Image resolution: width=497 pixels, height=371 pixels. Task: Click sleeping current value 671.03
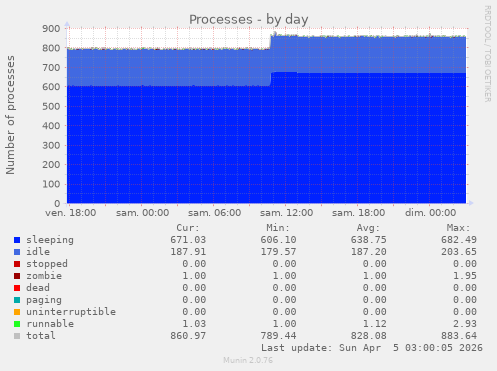coord(188,240)
